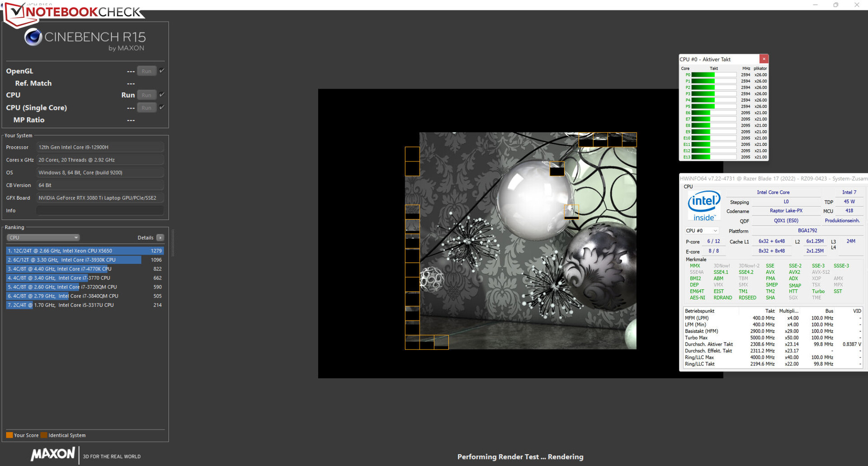This screenshot has height=466, width=868.
Task: Click the panel splitter grip beside Ranking
Action: click(x=173, y=243)
